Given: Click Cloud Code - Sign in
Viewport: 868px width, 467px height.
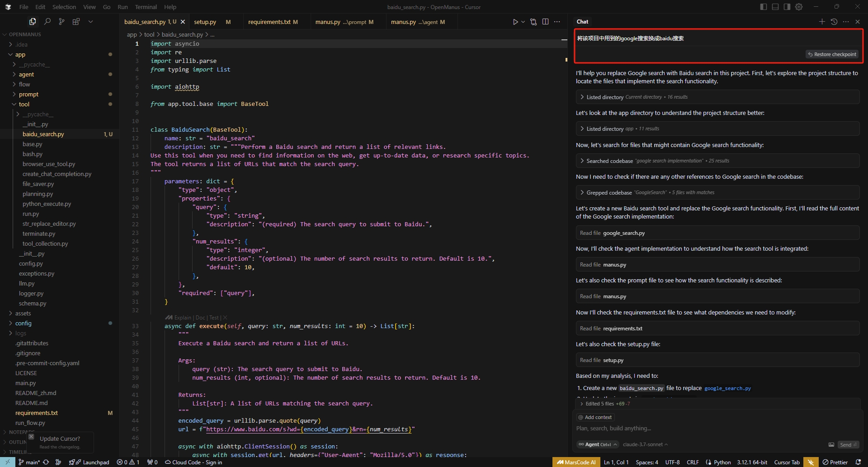Looking at the screenshot, I should click(x=193, y=462).
